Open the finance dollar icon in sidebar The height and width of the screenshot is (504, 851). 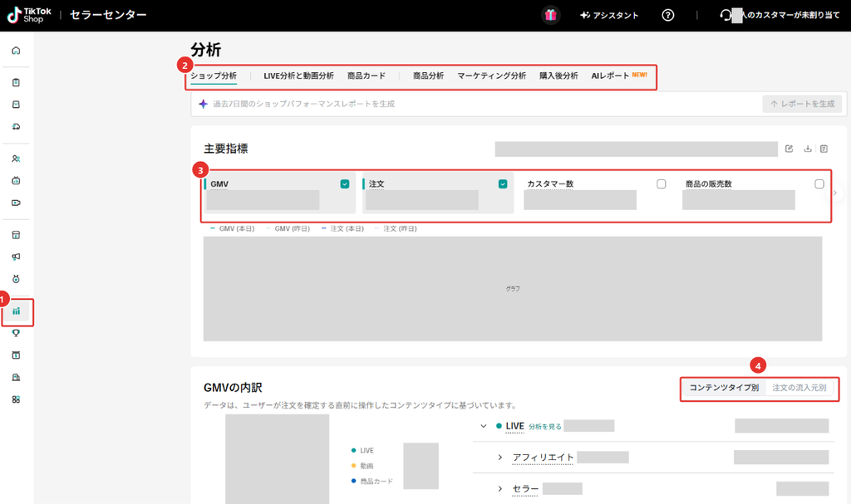16,355
